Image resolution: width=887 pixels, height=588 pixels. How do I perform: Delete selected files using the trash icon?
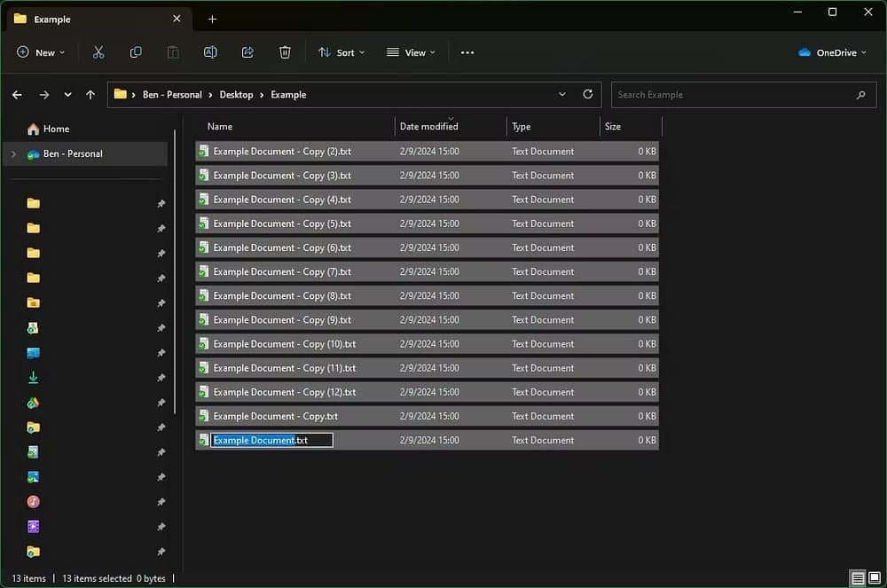point(285,52)
